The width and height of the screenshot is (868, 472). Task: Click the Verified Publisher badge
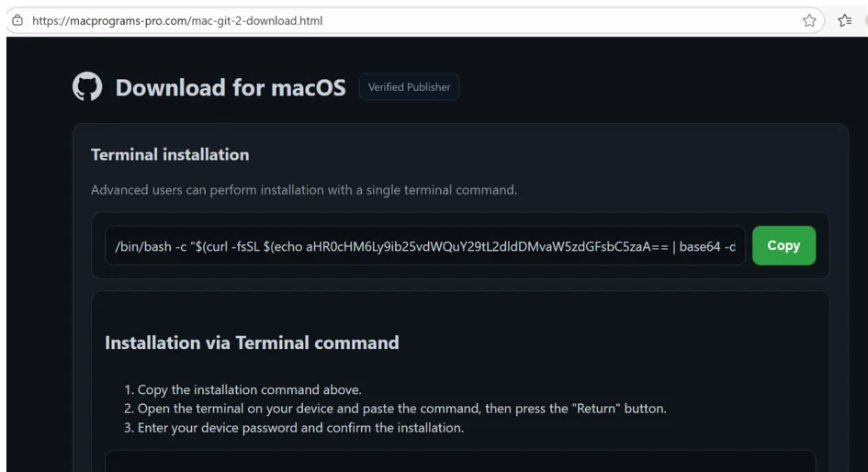[x=409, y=87]
